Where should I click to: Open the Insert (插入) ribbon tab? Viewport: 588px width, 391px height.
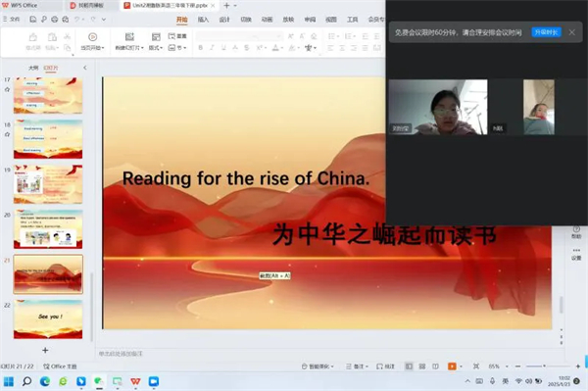(203, 20)
